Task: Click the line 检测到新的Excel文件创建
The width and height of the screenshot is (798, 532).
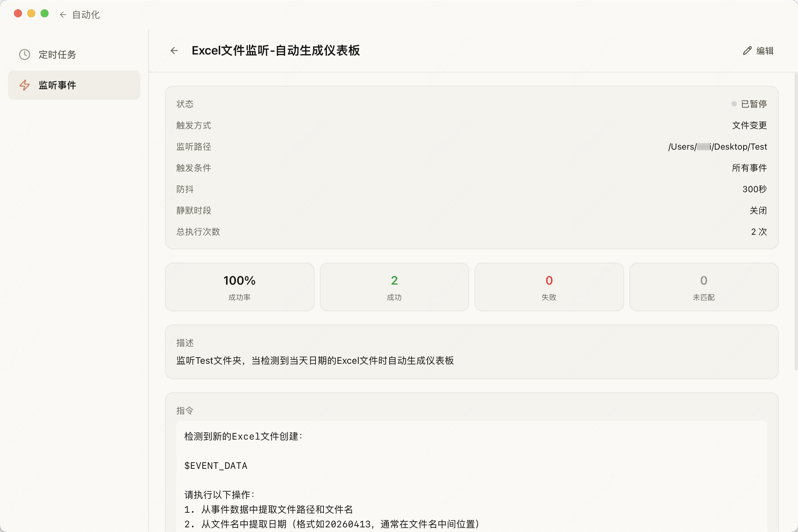Action: [x=243, y=436]
